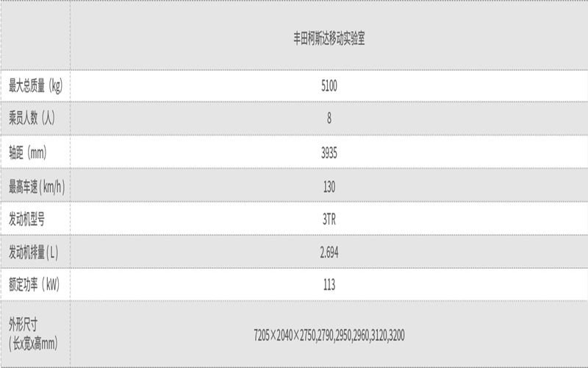Click the 7205×2040×2750 dimensions value
The width and height of the screenshot is (588, 368).
coord(284,335)
